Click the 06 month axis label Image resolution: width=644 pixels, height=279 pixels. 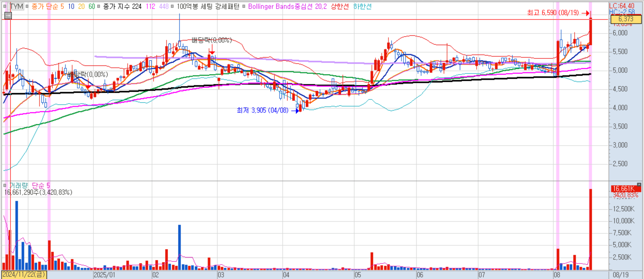[x=420, y=275]
